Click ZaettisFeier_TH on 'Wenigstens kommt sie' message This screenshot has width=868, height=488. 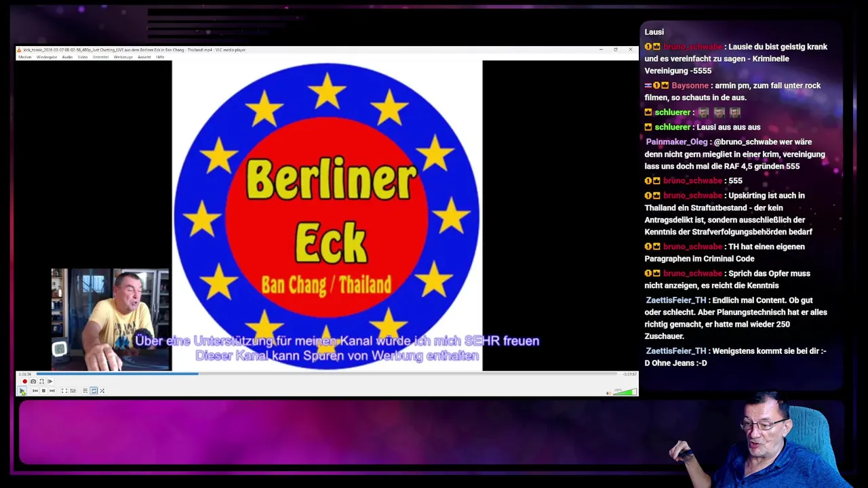click(x=676, y=351)
